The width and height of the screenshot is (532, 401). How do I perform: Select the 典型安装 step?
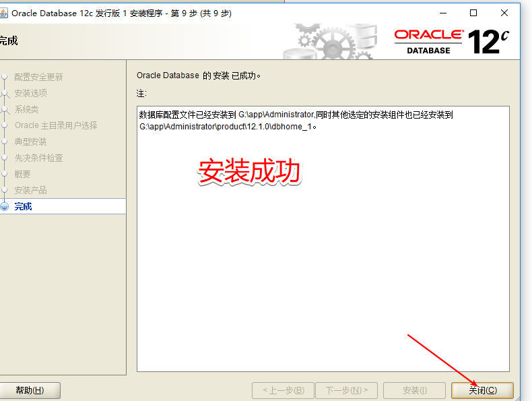(30, 142)
